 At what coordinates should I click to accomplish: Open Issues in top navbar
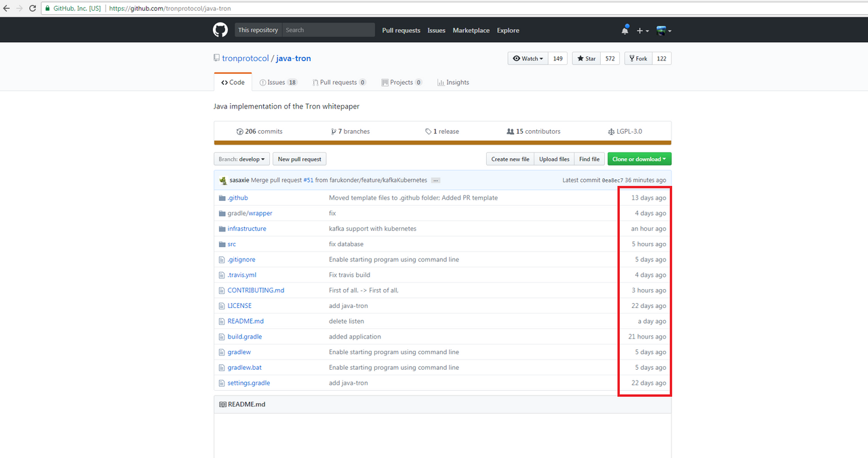pos(436,31)
